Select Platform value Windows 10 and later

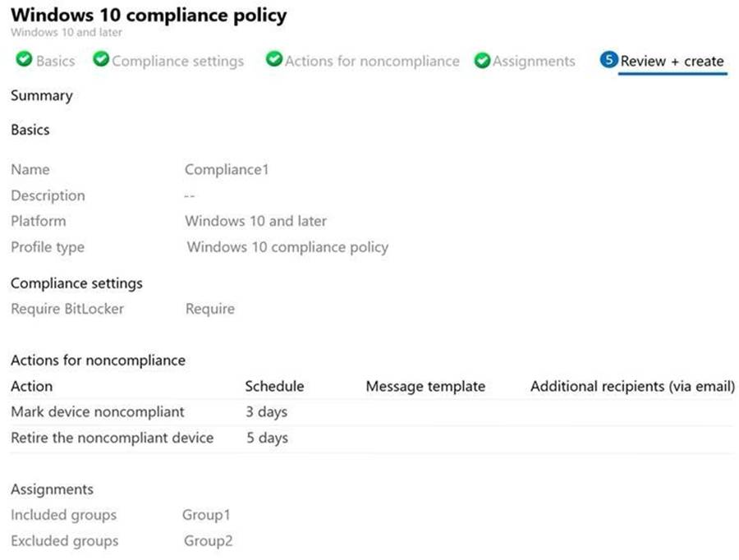tap(255, 221)
